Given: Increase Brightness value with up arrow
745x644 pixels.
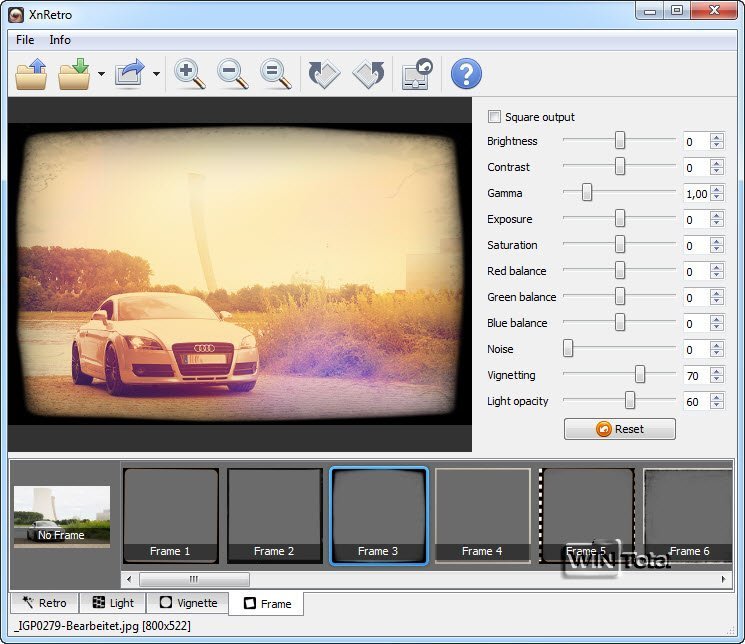Looking at the screenshot, I should point(716,137).
